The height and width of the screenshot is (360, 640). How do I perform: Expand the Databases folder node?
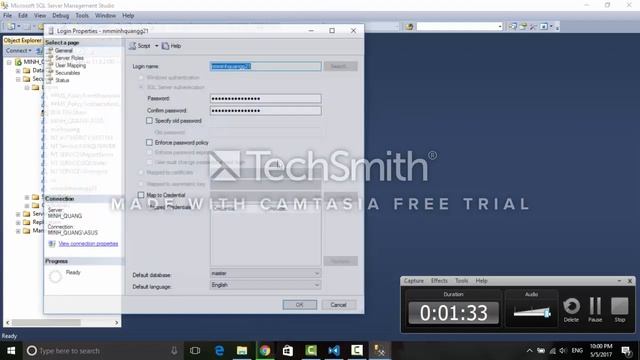pos(18,71)
